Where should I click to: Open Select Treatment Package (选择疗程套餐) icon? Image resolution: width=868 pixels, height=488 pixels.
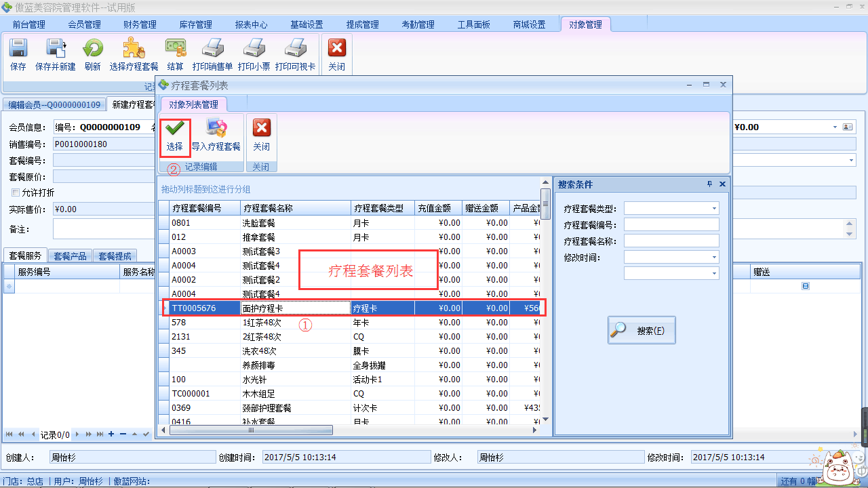click(134, 54)
